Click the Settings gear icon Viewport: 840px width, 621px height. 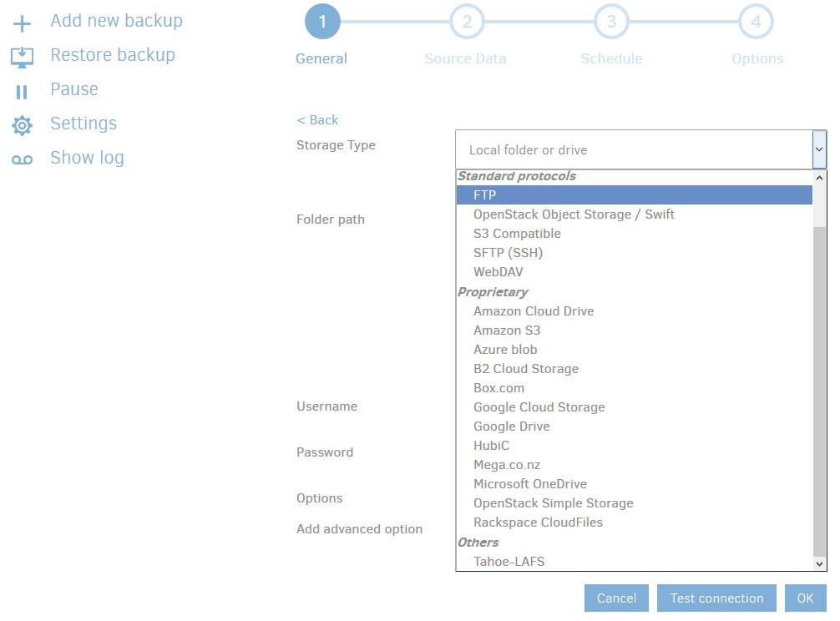[22, 125]
